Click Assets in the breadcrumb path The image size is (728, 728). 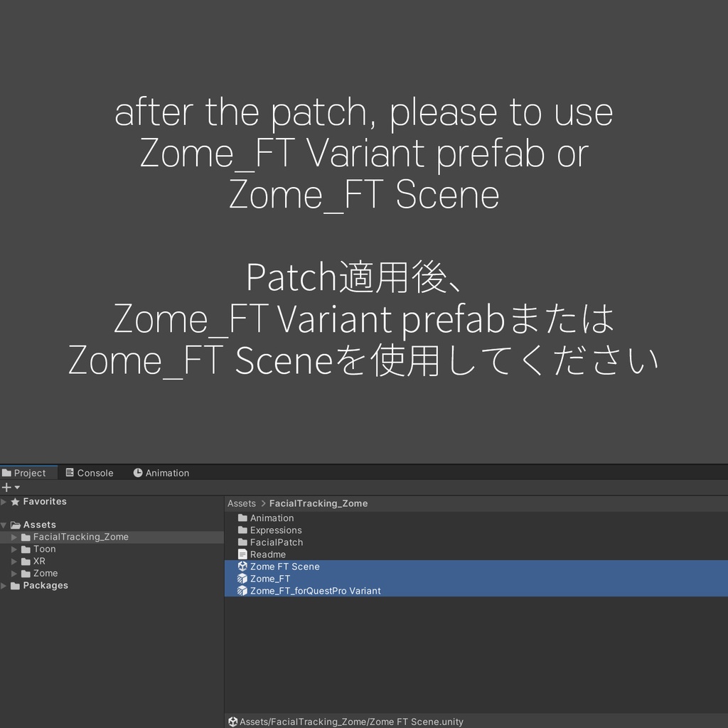tap(242, 503)
